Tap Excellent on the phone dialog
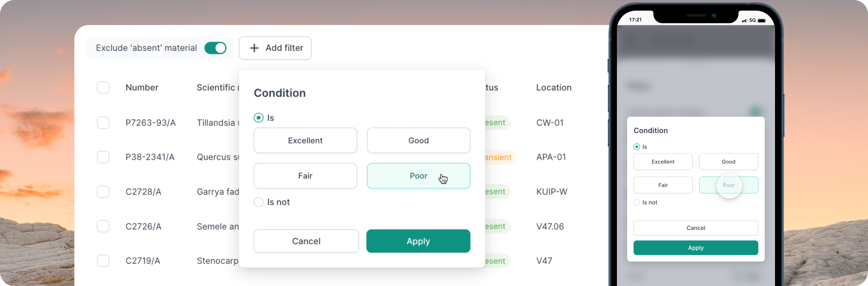868x286 pixels. (x=663, y=162)
